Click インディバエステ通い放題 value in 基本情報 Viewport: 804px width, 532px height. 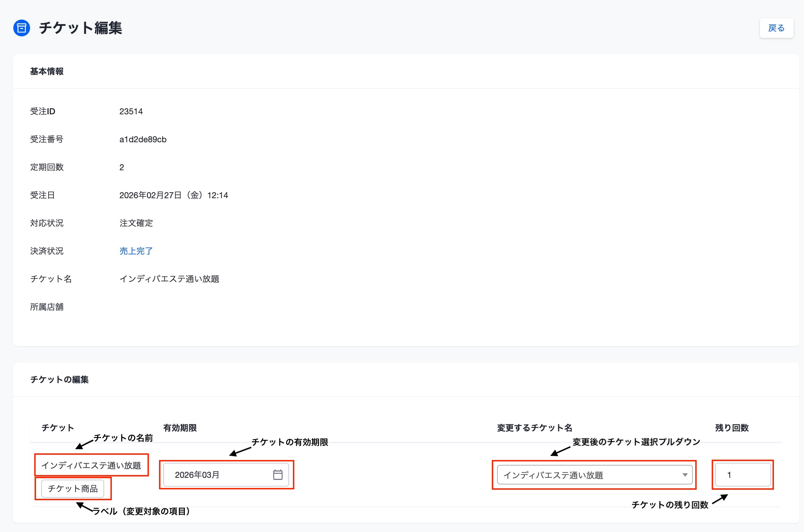[170, 279]
